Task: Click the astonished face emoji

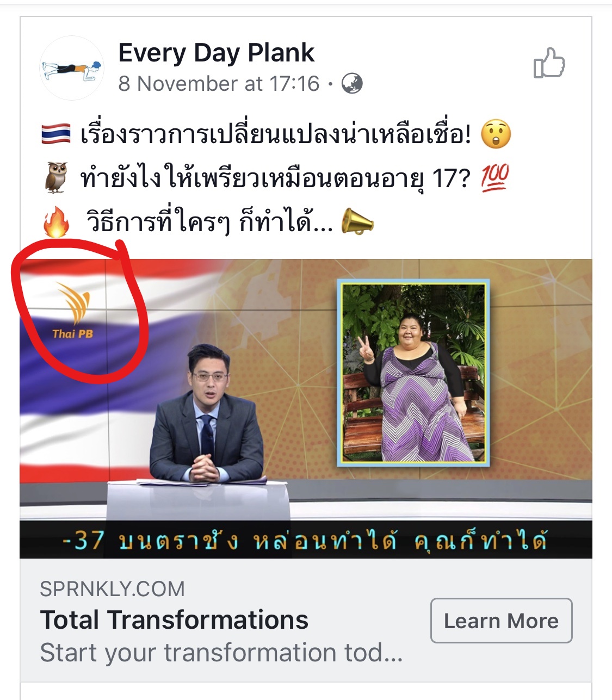Action: click(496, 134)
